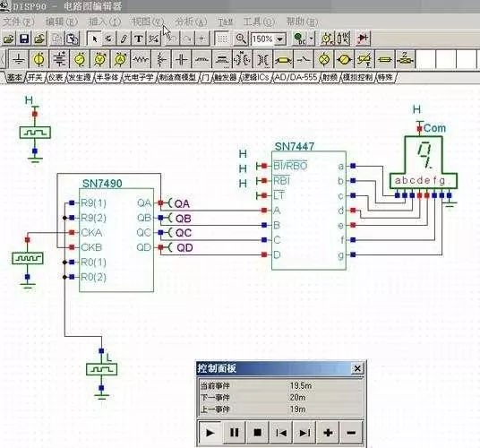Screen dimensions: 480x448
Task: Click the 19.5m current event value
Action: pos(301,385)
